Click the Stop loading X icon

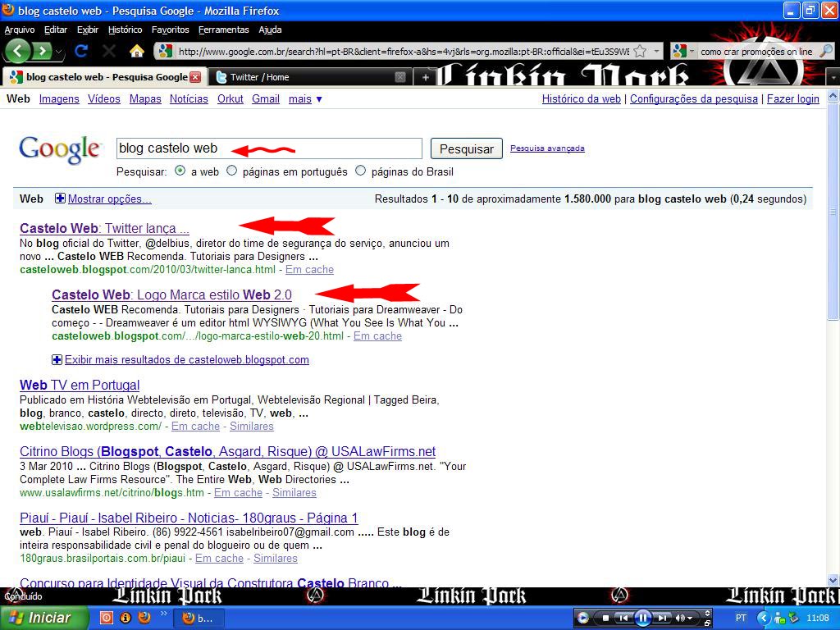click(109, 52)
